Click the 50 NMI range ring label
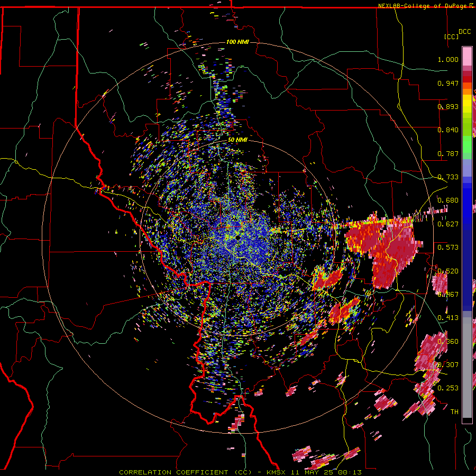 click(237, 140)
